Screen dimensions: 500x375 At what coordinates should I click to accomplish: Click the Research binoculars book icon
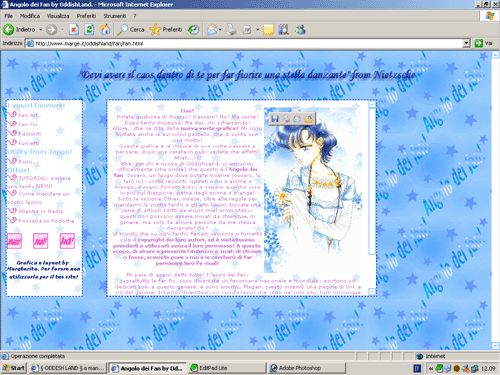point(283,30)
